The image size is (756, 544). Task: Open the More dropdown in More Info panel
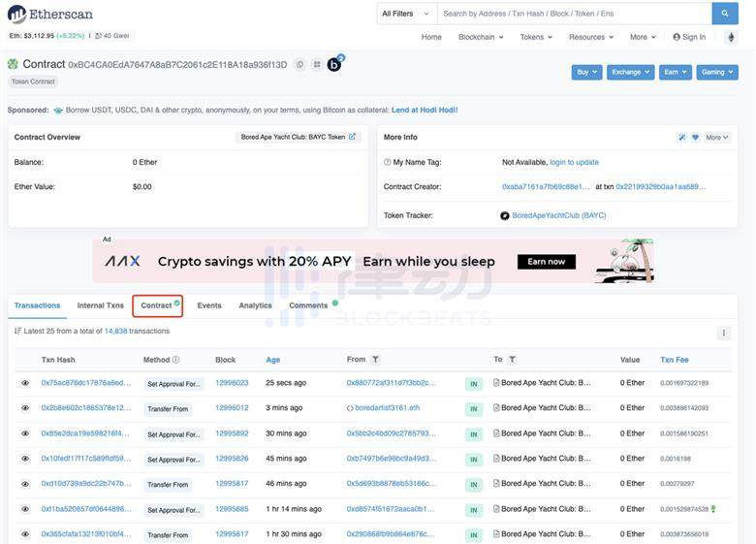[717, 138]
